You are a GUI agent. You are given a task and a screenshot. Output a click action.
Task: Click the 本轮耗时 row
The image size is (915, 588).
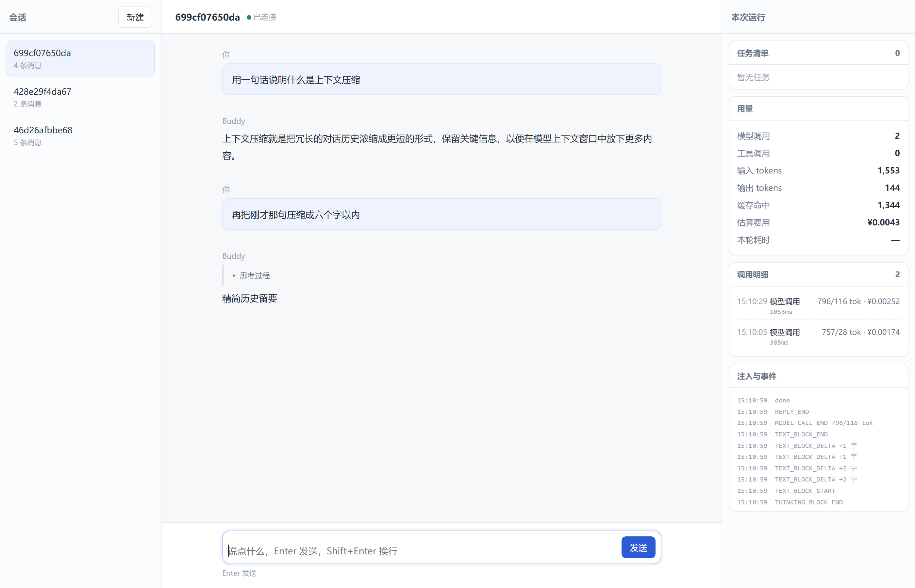tap(818, 240)
